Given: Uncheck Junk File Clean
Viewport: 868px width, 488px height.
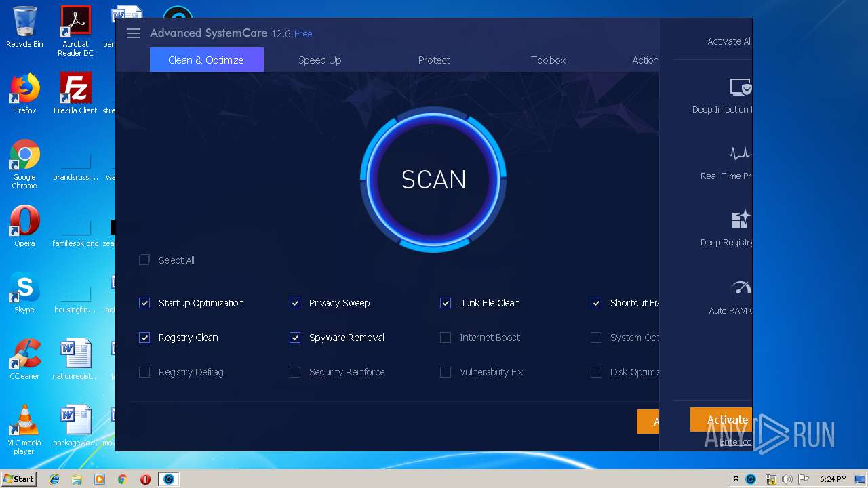Looking at the screenshot, I should point(446,303).
